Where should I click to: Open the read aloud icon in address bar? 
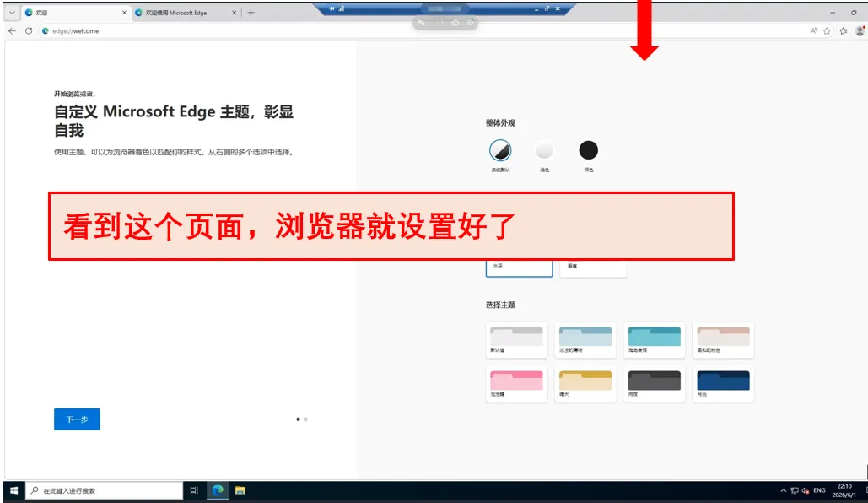tap(814, 31)
